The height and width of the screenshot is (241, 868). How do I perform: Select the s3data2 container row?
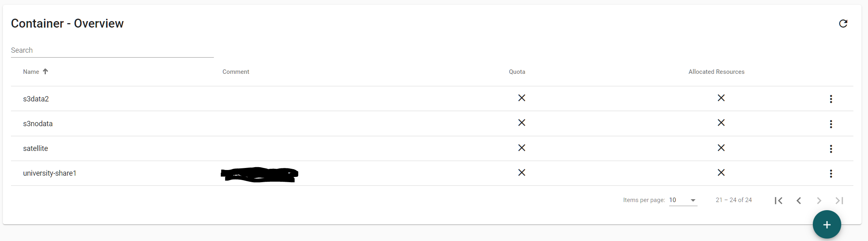[x=432, y=99]
